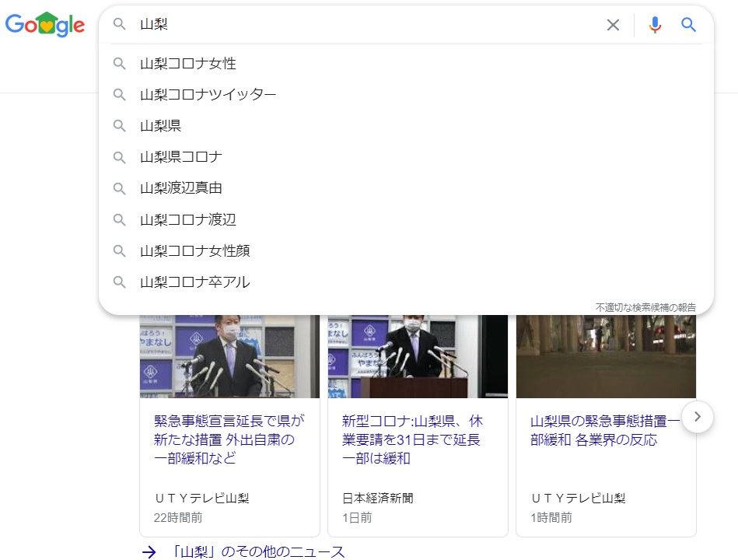Click the blue search magnifier button
738x560 pixels.
[688, 24]
